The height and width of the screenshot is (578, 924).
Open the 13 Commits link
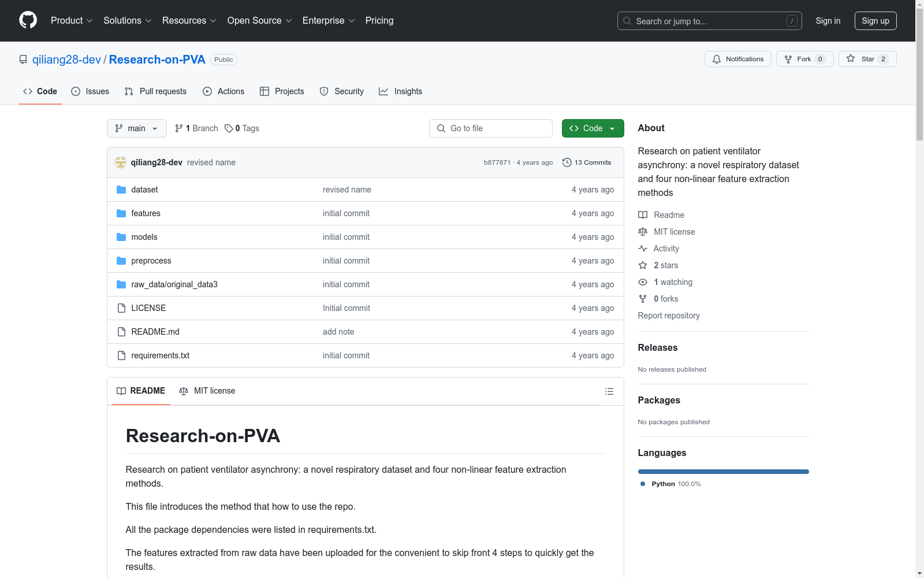(x=587, y=162)
